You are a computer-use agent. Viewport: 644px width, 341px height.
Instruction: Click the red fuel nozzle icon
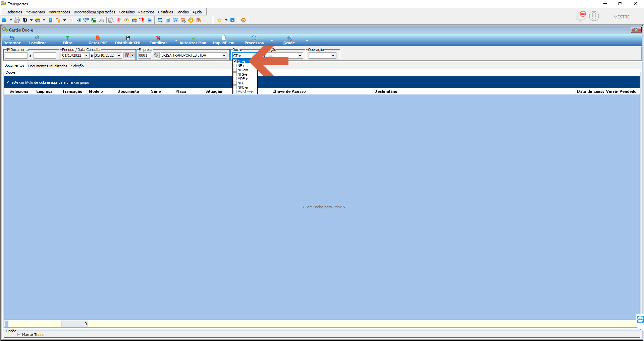(x=142, y=20)
